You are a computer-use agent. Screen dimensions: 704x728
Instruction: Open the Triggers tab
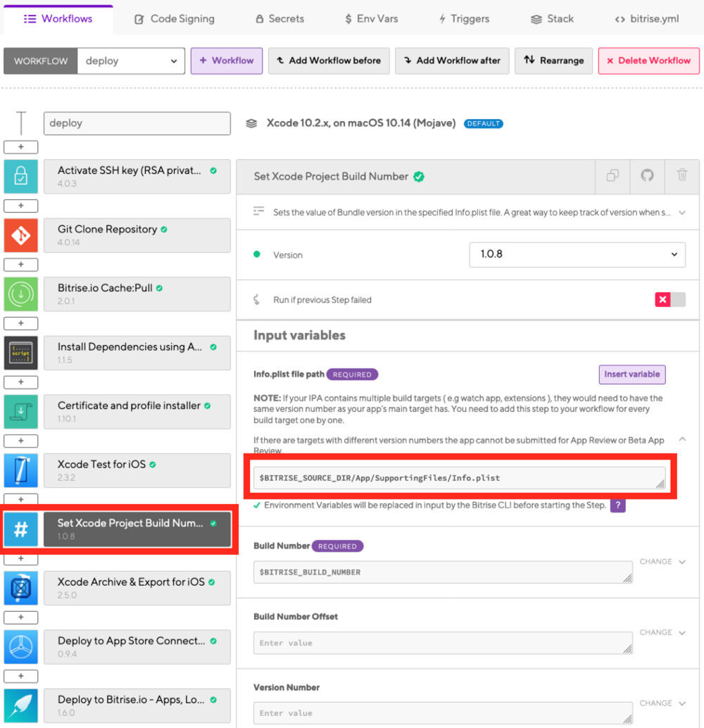(x=464, y=19)
